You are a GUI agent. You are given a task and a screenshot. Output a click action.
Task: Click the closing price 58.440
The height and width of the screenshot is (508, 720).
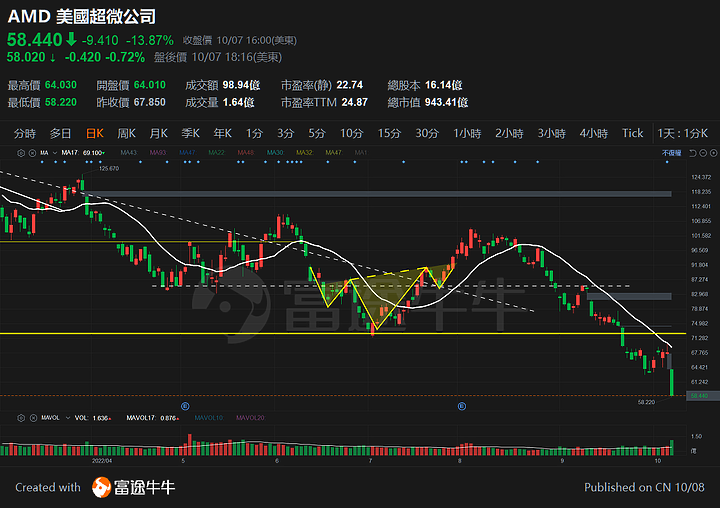pyautogui.click(x=34, y=40)
